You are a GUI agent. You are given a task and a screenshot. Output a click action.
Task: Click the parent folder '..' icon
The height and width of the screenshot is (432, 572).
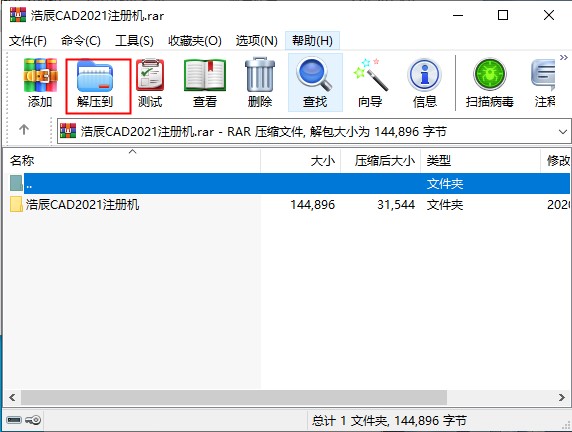[16, 183]
